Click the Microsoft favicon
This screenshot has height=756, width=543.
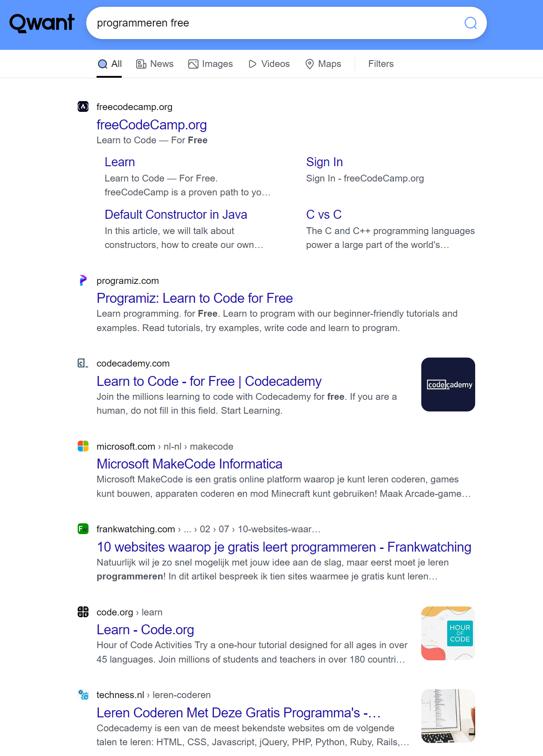click(83, 446)
